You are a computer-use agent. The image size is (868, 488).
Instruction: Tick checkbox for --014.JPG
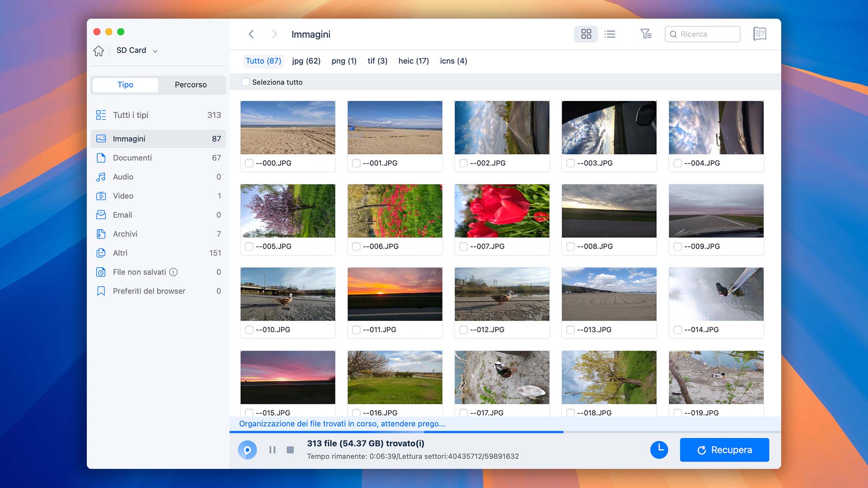(677, 330)
